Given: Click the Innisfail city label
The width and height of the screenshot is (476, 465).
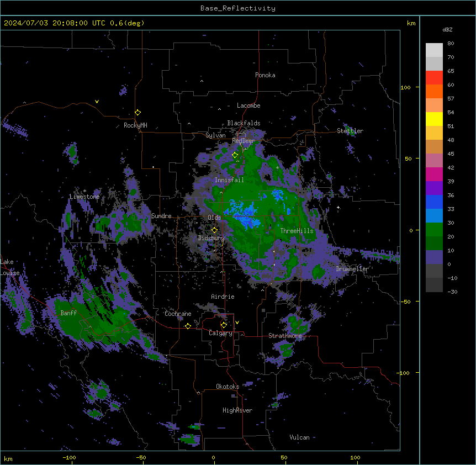Looking at the screenshot, I should point(229,180).
